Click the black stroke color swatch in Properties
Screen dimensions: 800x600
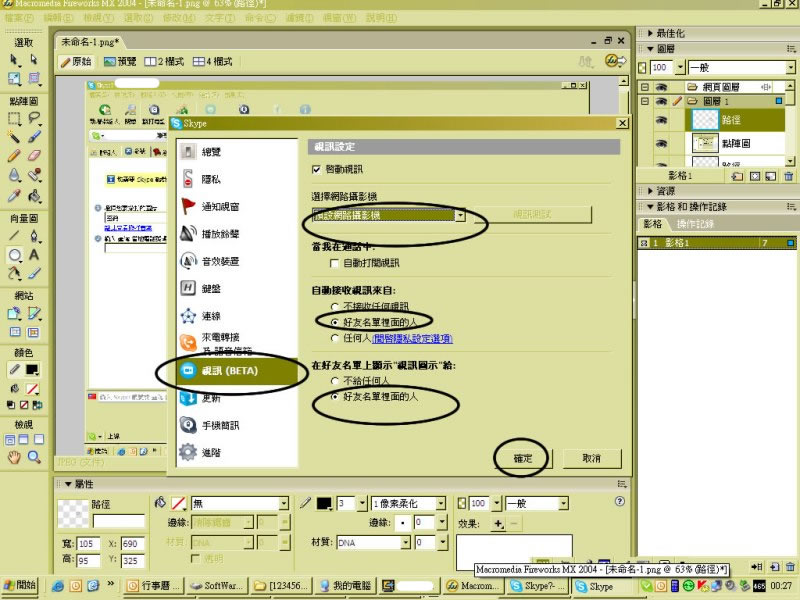tap(324, 504)
